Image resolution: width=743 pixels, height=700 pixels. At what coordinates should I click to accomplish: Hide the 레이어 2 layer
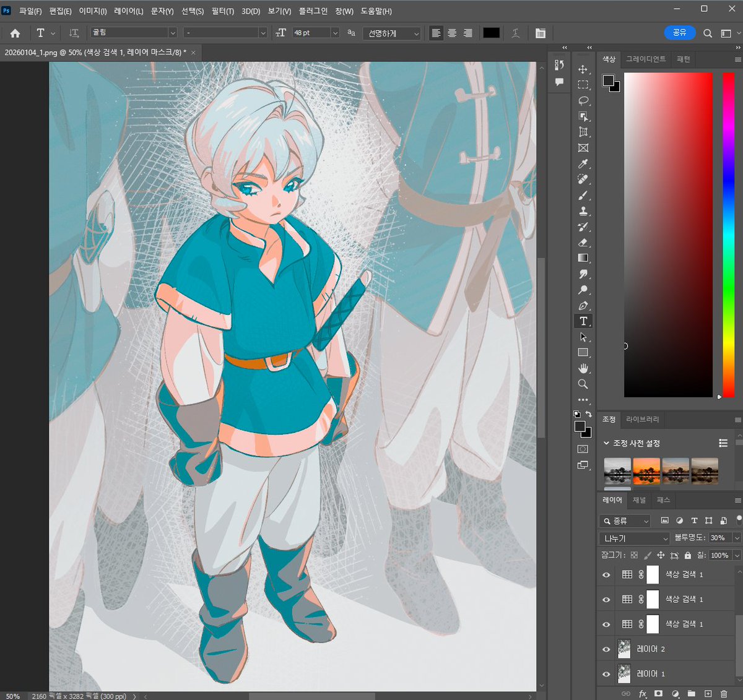click(x=606, y=649)
